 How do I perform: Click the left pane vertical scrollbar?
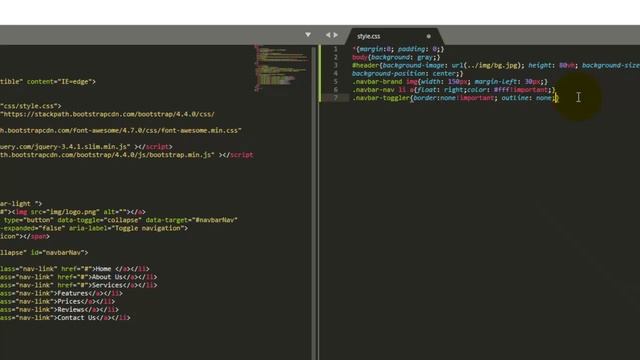point(314,202)
